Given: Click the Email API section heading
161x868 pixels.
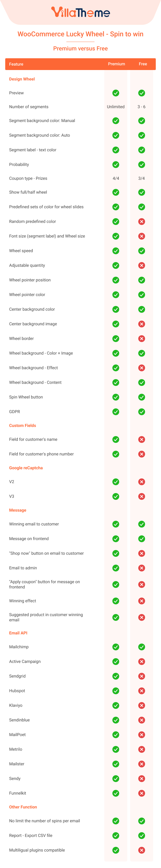Looking at the screenshot, I should coord(18,633).
